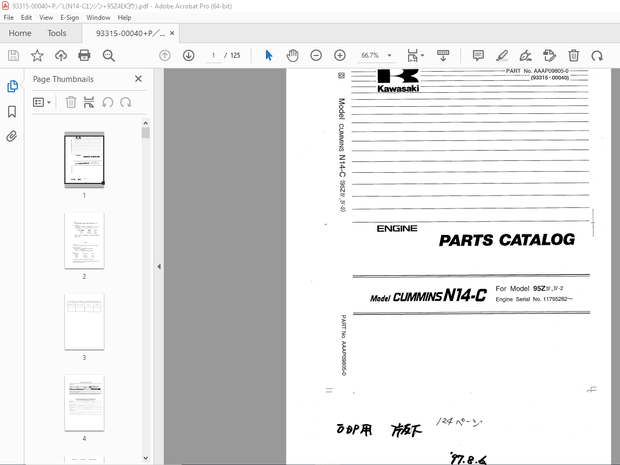
Task: Select the 93315-00040+P document tab
Action: [130, 33]
